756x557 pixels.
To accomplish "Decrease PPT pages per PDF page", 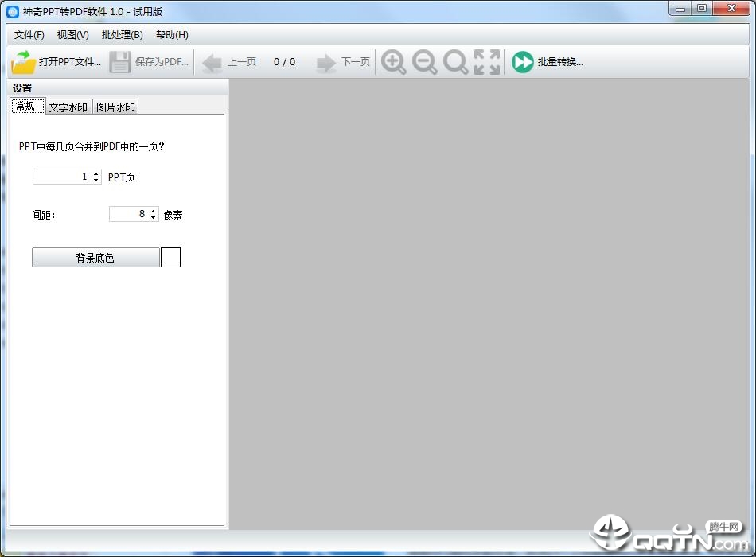I will pyautogui.click(x=96, y=181).
